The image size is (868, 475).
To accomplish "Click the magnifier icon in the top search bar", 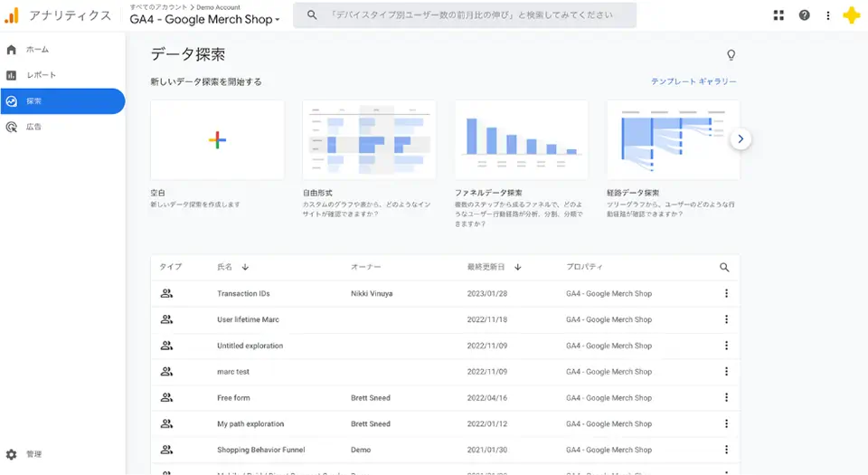I will click(312, 15).
